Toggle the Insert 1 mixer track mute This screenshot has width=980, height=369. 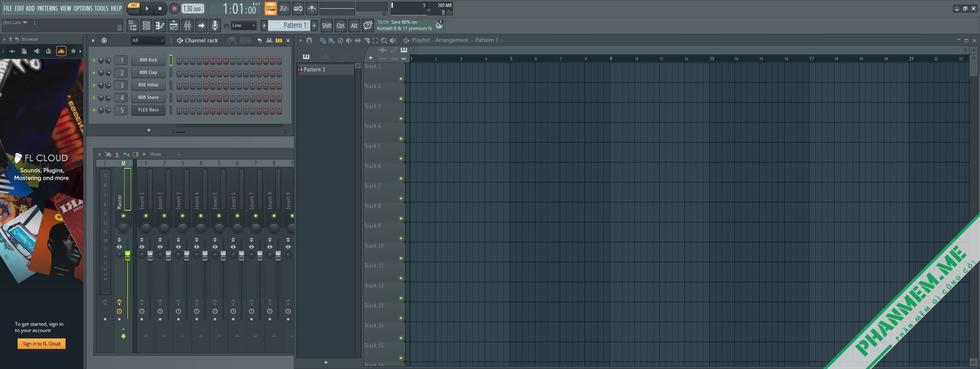[x=146, y=216]
